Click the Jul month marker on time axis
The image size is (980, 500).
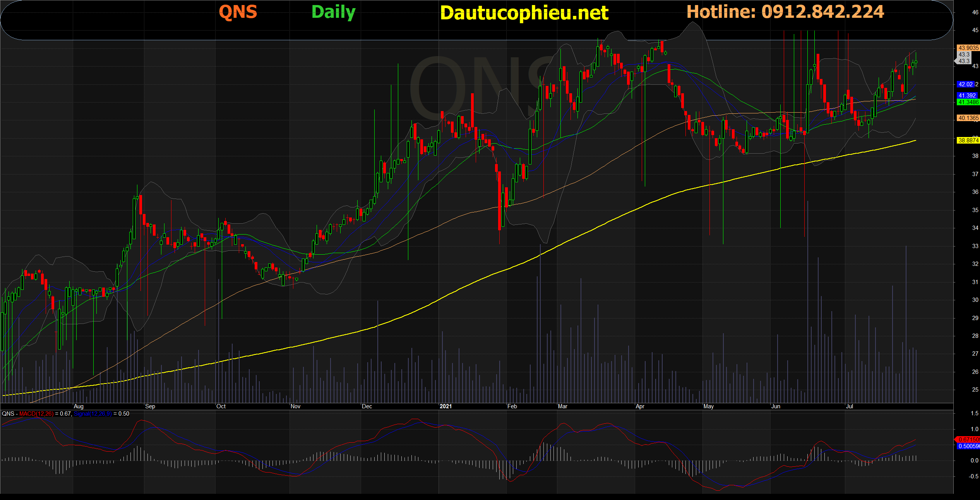[849, 406]
